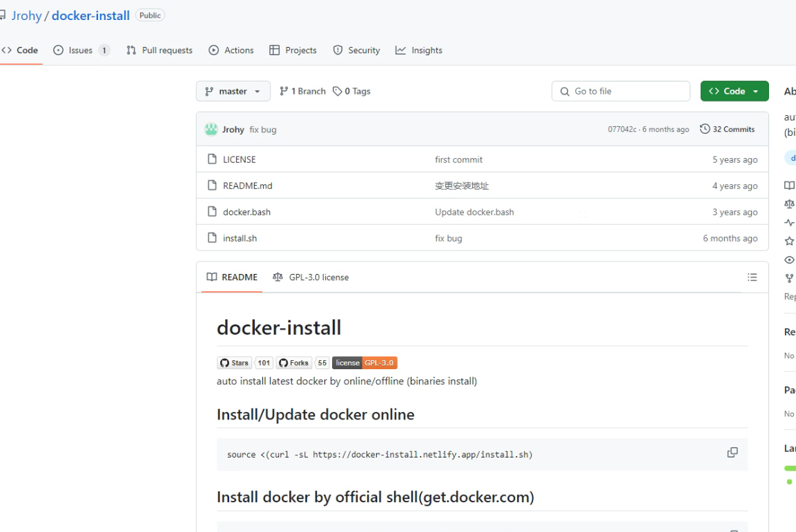Open the Insights tab
Viewport: 796px width, 532px height.
tap(419, 50)
